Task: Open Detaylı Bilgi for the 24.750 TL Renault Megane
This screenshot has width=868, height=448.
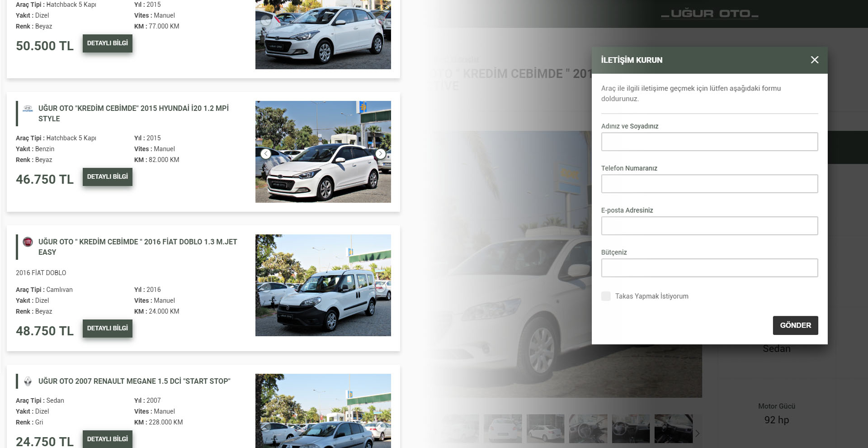Action: (108, 439)
